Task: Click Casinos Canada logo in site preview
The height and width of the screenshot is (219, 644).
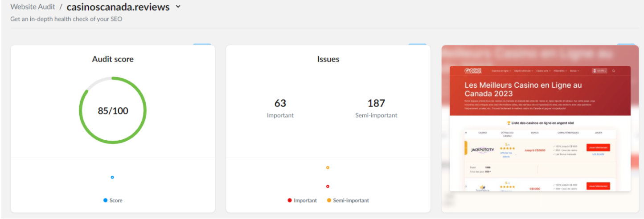Action: [x=473, y=71]
